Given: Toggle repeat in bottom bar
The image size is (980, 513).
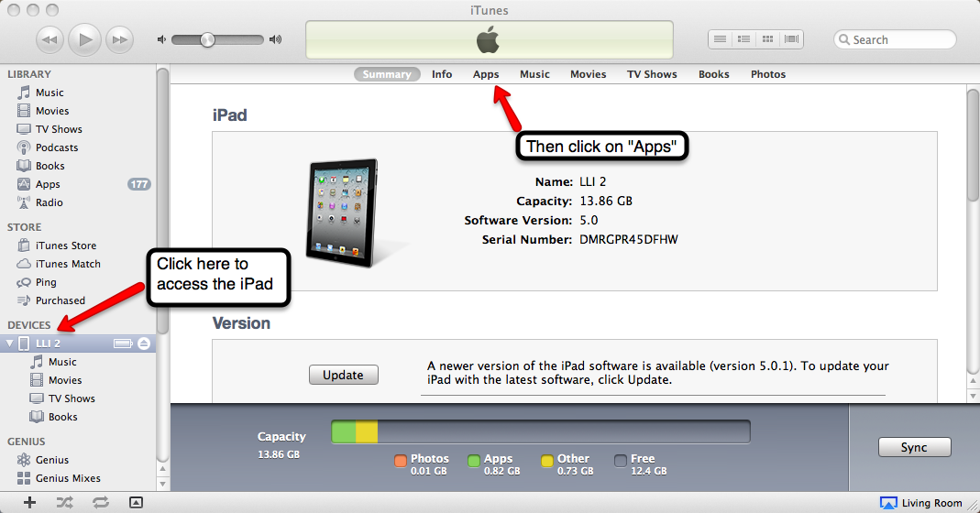Looking at the screenshot, I should (x=100, y=502).
